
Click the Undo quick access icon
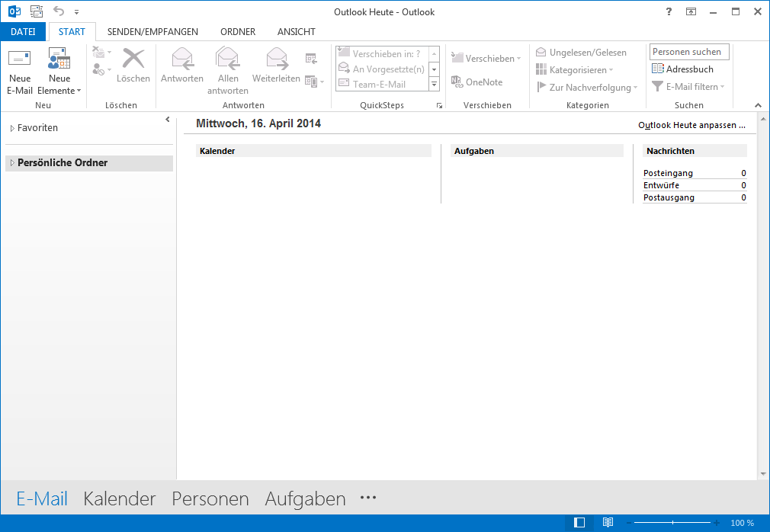(x=59, y=11)
